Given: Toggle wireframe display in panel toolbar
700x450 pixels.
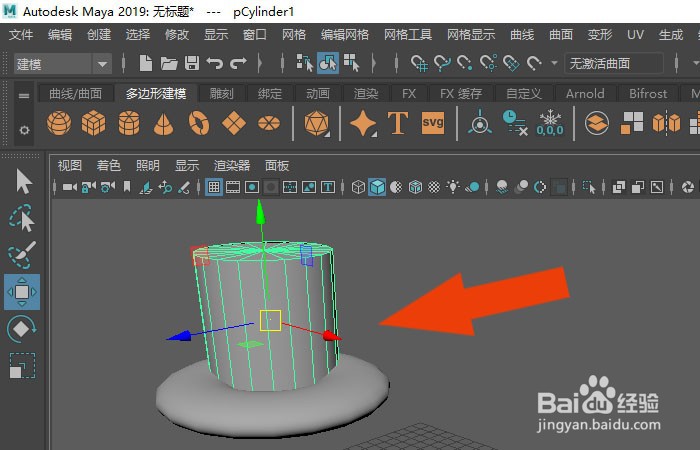Looking at the screenshot, I should [x=358, y=187].
